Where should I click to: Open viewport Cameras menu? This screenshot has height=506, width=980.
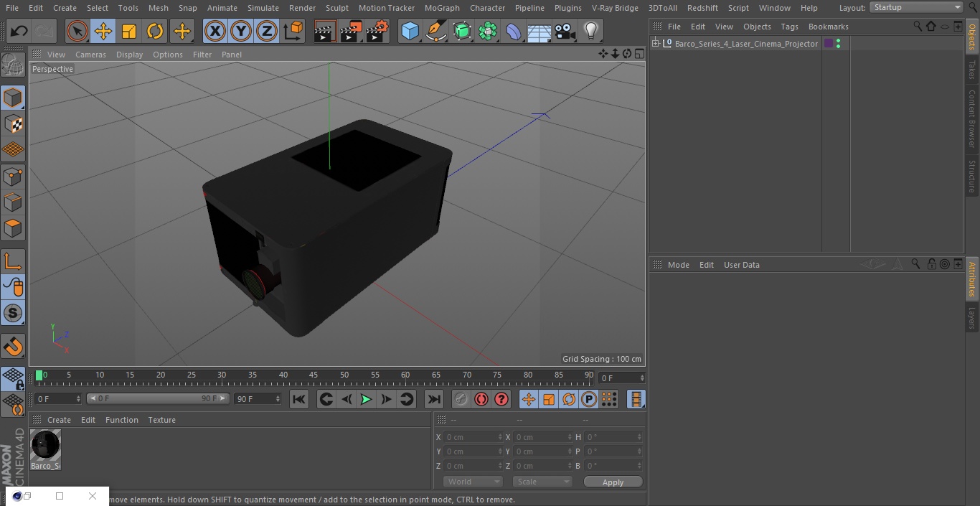coord(90,55)
